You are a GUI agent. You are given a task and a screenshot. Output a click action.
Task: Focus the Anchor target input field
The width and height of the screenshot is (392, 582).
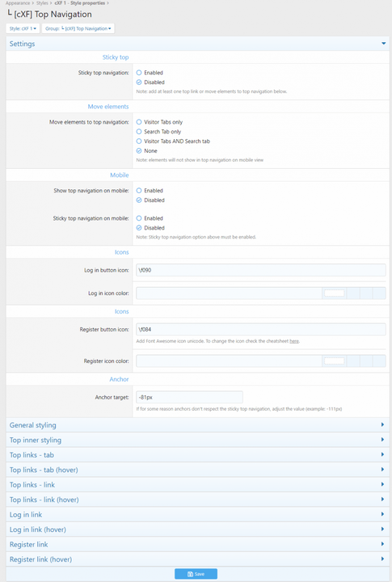pyautogui.click(x=189, y=397)
